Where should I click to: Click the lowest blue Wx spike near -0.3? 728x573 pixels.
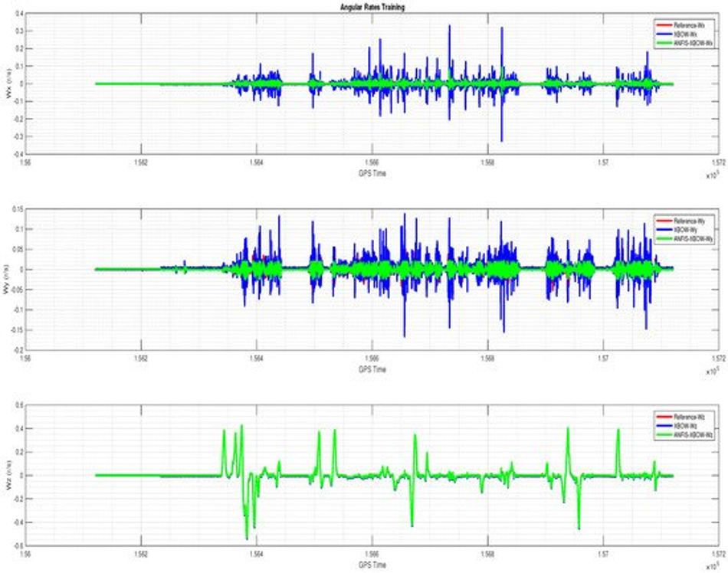[502, 138]
